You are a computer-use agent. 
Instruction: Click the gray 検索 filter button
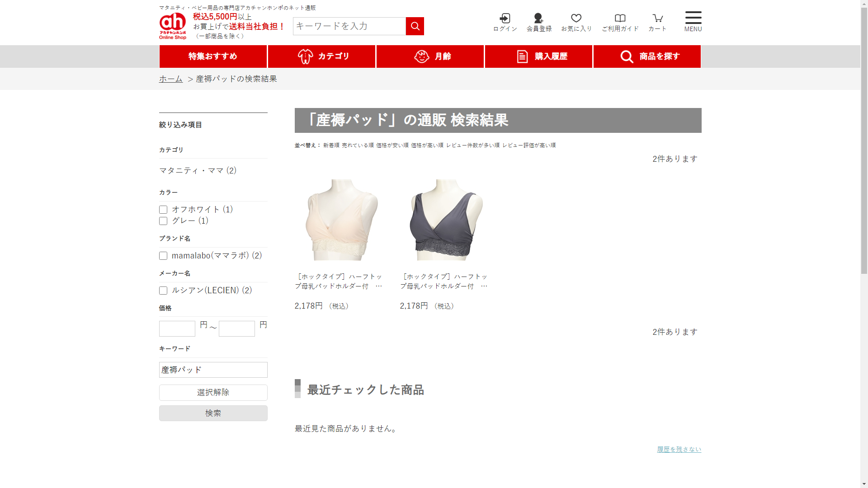pyautogui.click(x=213, y=413)
